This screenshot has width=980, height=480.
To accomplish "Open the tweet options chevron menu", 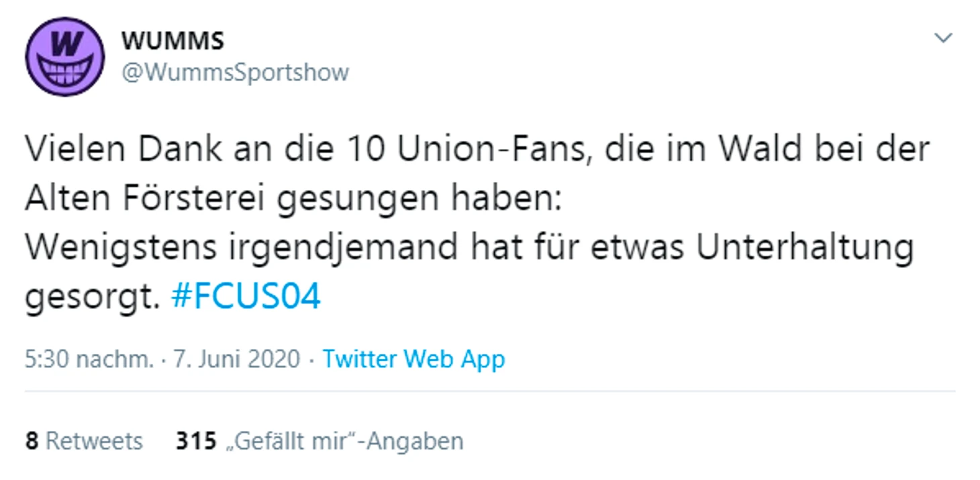I will click(x=944, y=38).
